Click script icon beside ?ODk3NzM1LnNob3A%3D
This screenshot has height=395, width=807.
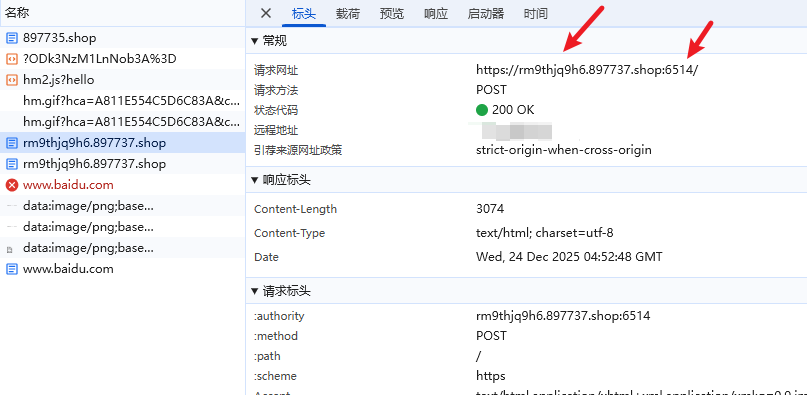pos(11,59)
